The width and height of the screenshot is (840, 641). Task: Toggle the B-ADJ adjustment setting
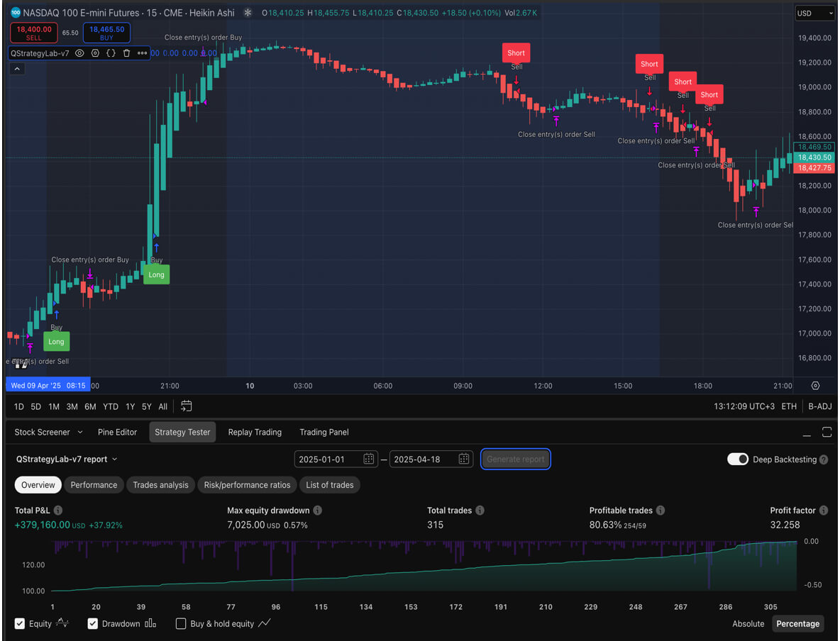819,406
